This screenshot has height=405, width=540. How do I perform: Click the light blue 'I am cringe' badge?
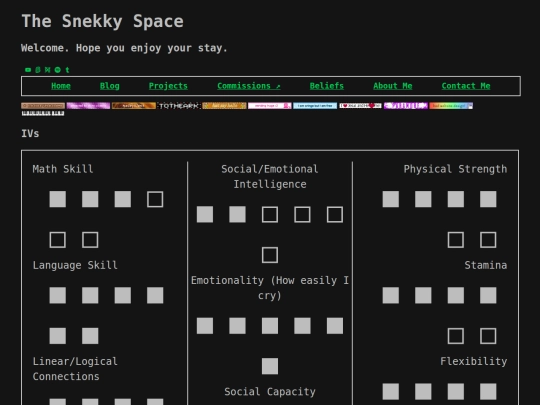315,106
